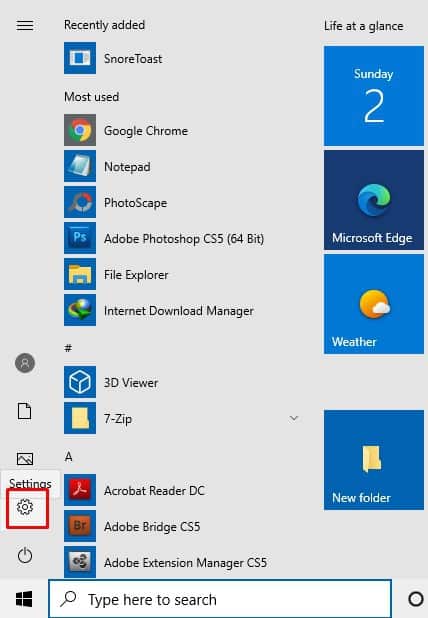
Task: Open Settings gear icon
Action: [25, 507]
